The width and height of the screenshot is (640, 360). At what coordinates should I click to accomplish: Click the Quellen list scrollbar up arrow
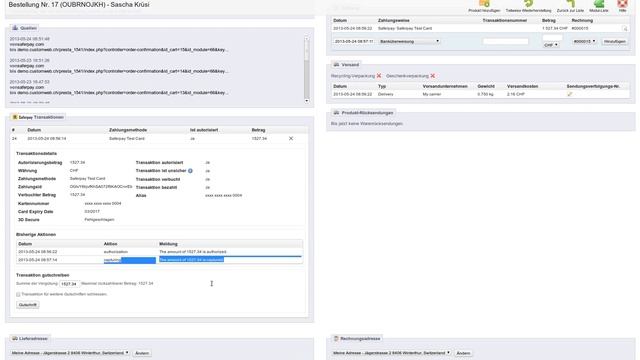coord(307,39)
